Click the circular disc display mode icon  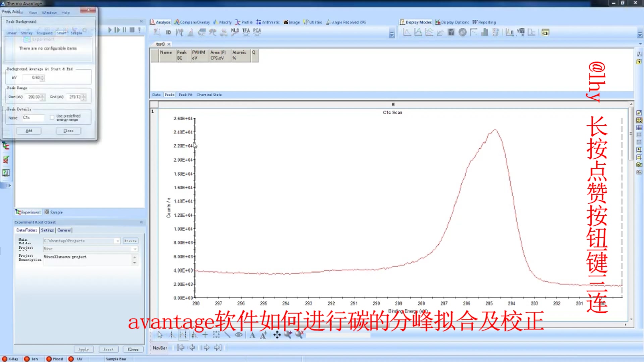[x=463, y=33]
